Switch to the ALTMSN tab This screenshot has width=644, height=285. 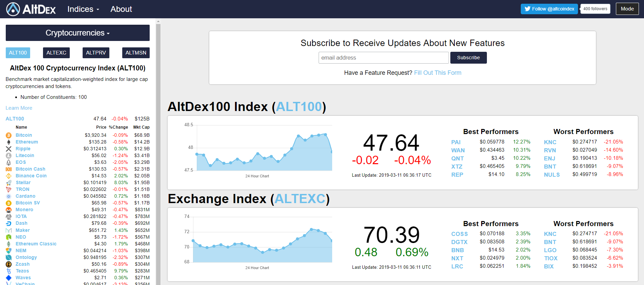136,53
